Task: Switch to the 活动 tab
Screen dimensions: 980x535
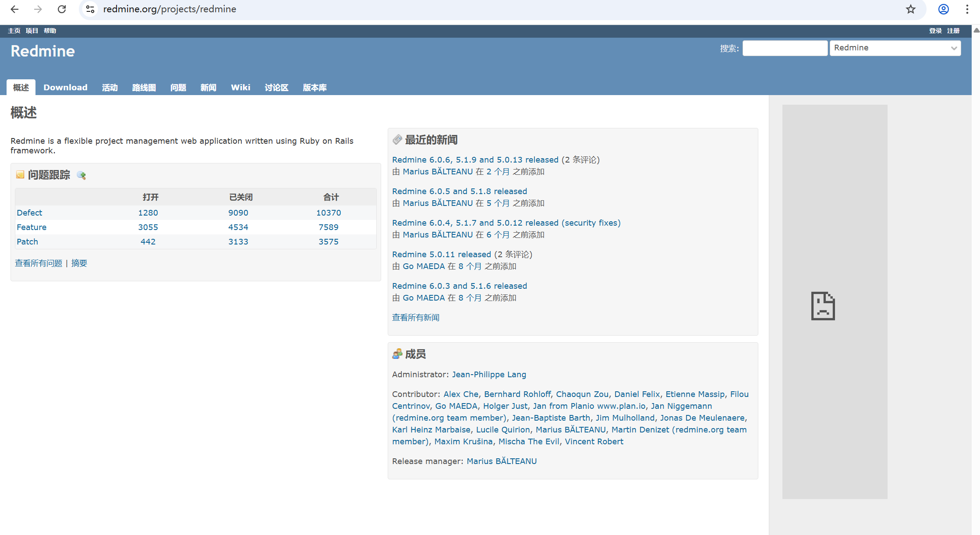Action: pos(110,87)
